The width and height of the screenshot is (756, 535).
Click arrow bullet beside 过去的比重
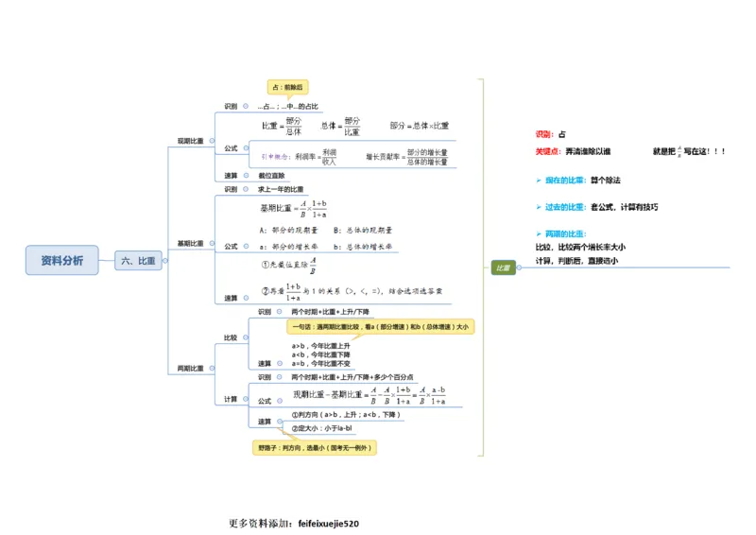click(538, 206)
